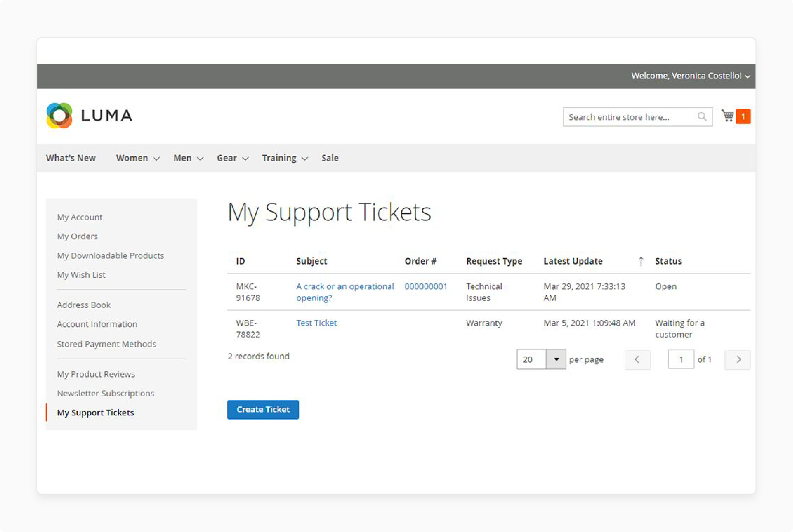This screenshot has height=532, width=793.
Task: Click the search magnifier icon
Action: click(x=702, y=117)
